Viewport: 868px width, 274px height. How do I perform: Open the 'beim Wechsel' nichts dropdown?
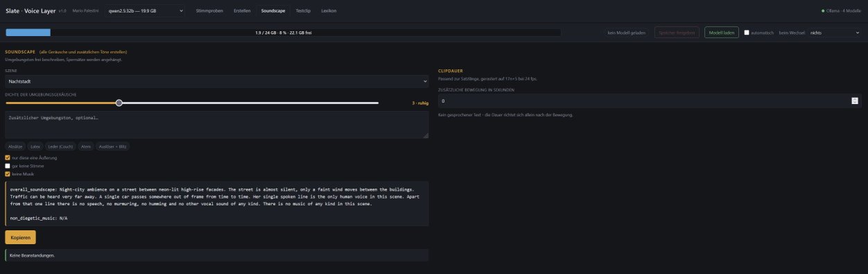tap(834, 33)
